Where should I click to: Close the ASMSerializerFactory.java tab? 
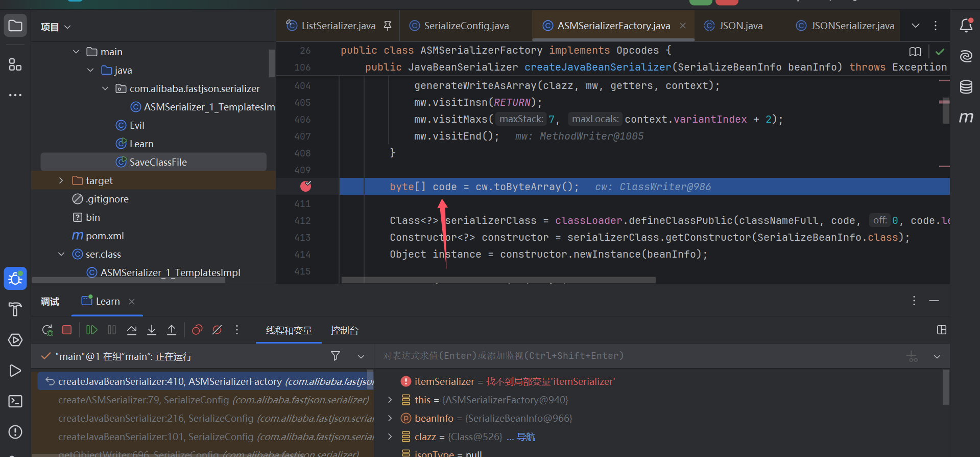683,26
